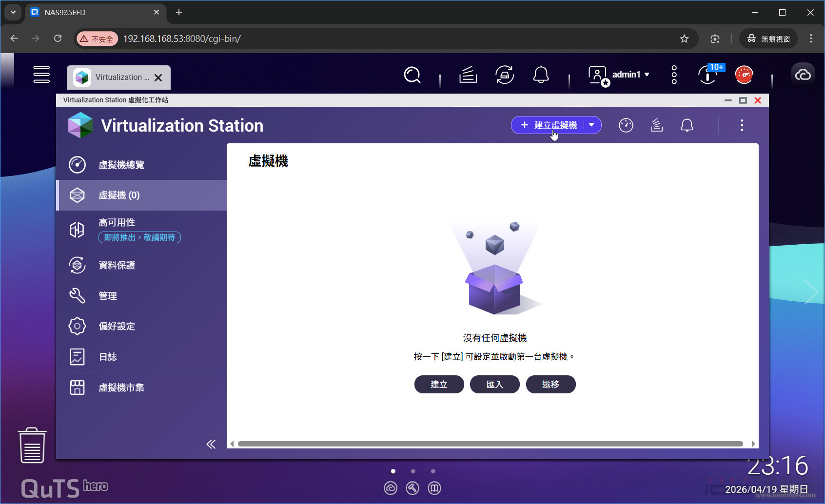Open the QTS notification bell
Screen dimensions: 825x504
point(541,75)
